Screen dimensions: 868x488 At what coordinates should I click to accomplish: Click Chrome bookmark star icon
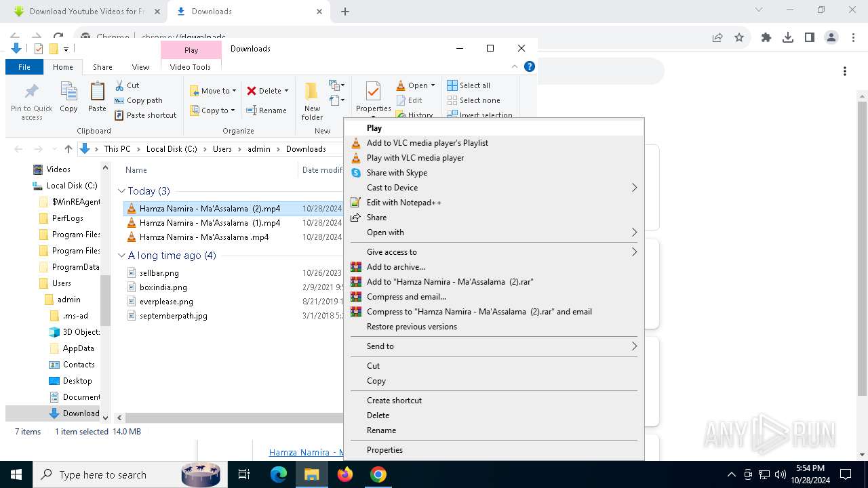(x=739, y=38)
